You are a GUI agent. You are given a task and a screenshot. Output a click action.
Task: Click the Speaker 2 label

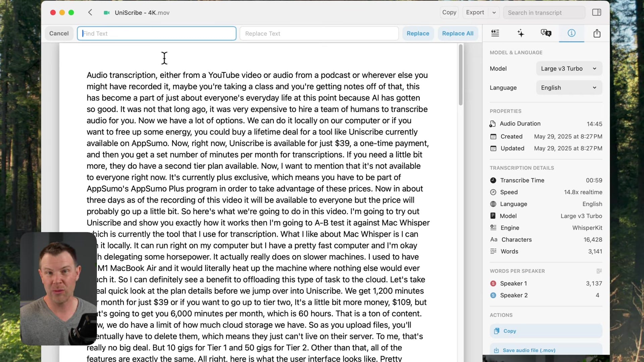[x=514, y=295]
